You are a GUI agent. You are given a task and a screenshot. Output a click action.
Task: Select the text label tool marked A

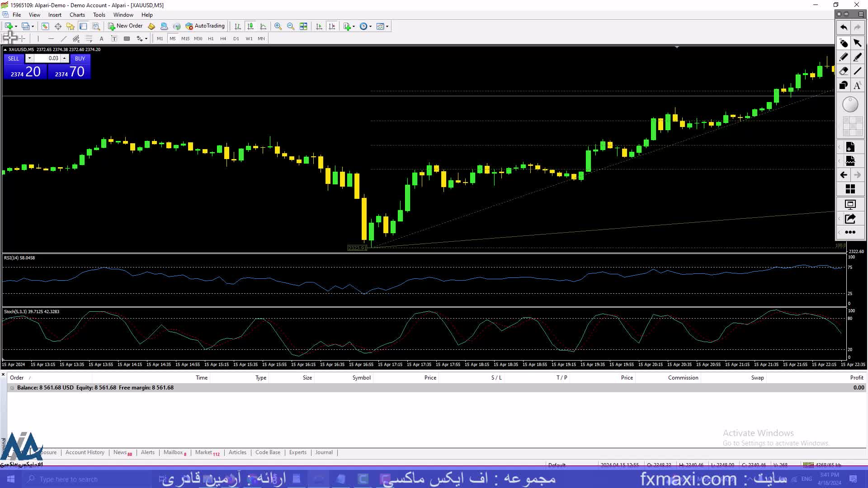101,38
